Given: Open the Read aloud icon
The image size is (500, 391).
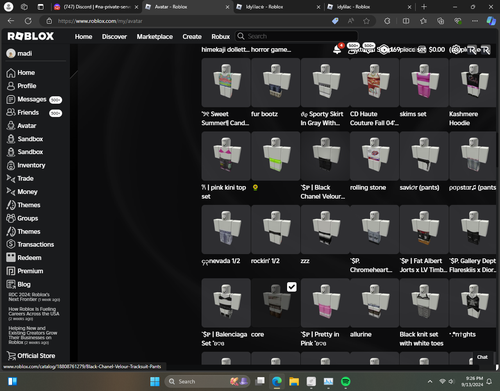Looking at the screenshot, I should 351,21.
